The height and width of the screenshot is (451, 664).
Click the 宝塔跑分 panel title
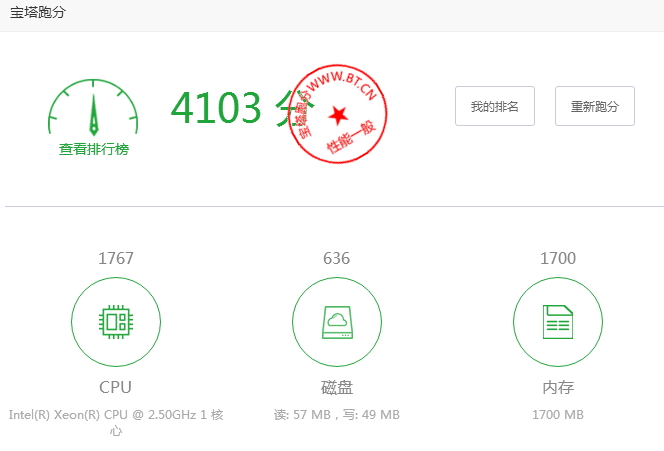click(39, 14)
